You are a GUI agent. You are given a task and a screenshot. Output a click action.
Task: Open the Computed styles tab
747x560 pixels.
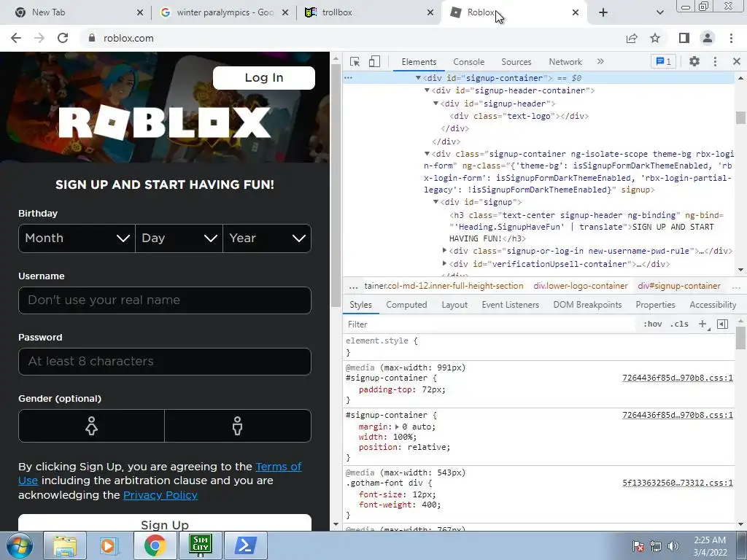[406, 305]
